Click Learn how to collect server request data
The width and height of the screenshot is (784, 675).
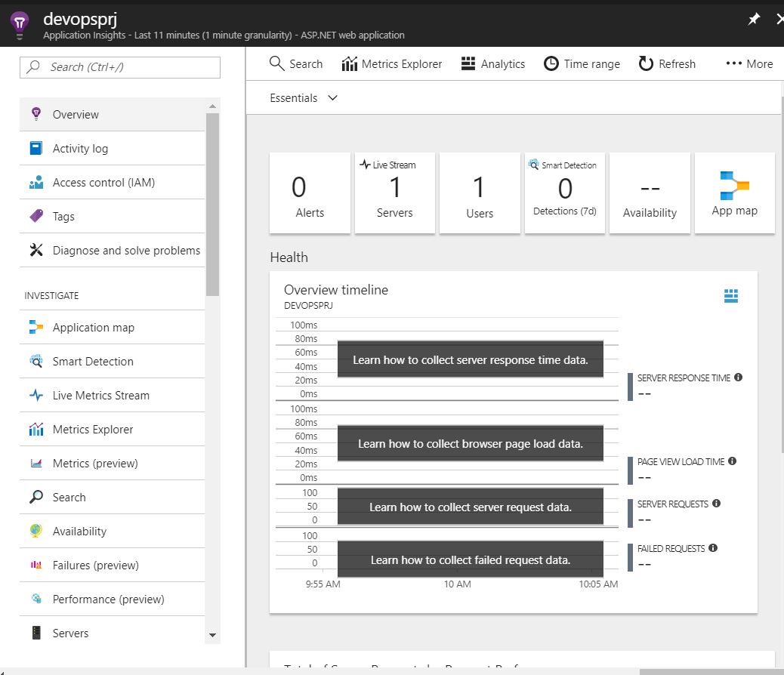pos(471,507)
